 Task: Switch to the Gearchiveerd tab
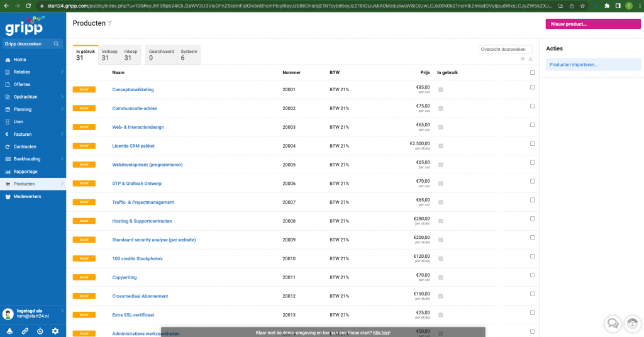(160, 55)
